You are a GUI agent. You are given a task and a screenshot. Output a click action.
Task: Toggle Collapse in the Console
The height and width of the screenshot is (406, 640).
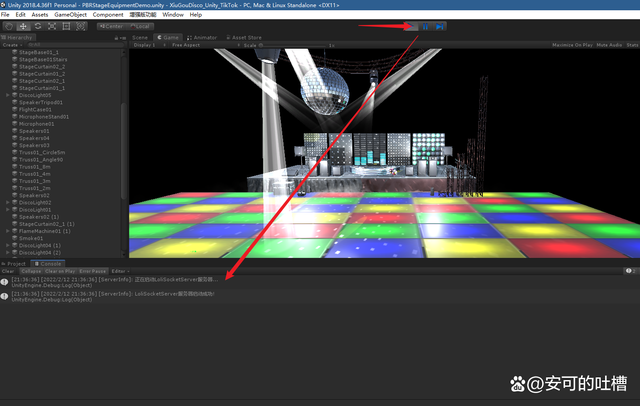31,271
